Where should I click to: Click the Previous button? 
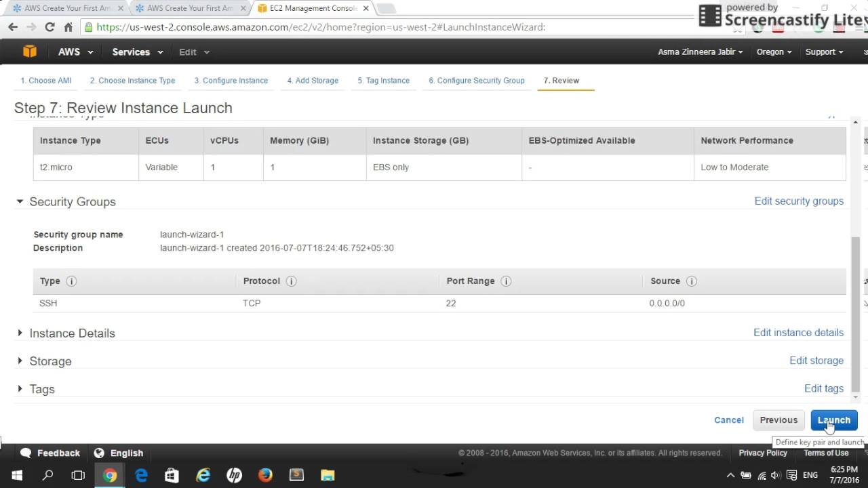click(778, 420)
